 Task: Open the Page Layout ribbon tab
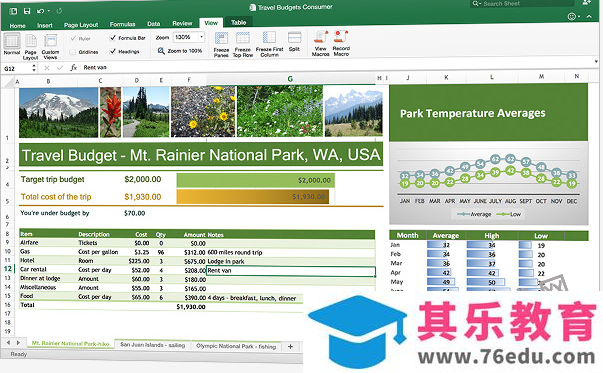point(81,25)
